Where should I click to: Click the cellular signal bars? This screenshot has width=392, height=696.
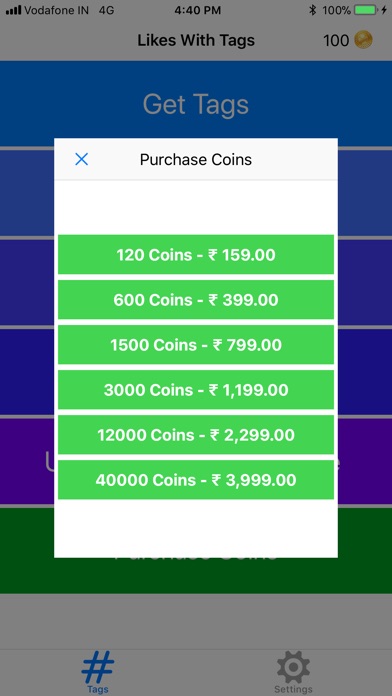13,10
